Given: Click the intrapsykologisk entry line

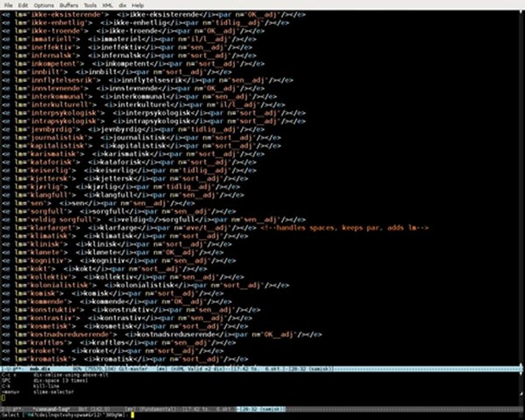Looking at the screenshot, I should click(x=153, y=121).
